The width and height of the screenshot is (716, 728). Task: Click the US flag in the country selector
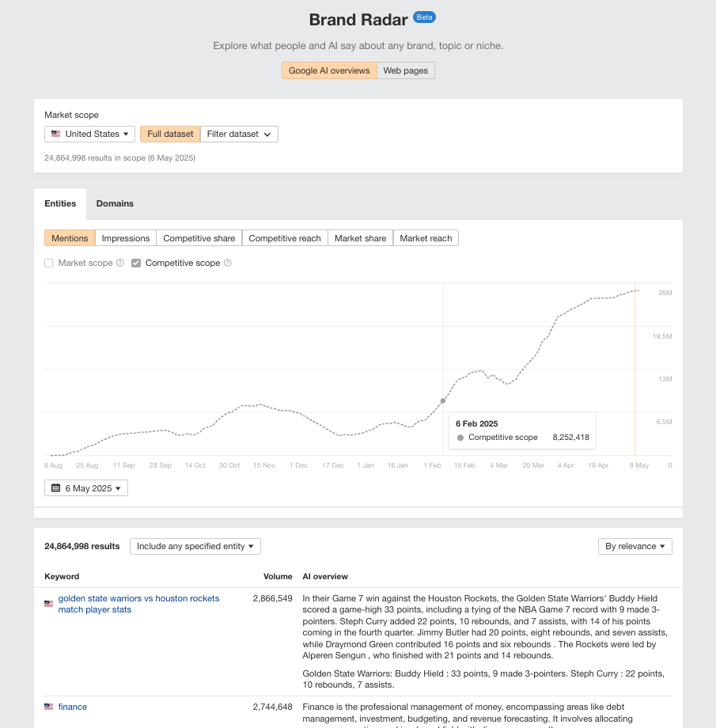tap(55, 134)
